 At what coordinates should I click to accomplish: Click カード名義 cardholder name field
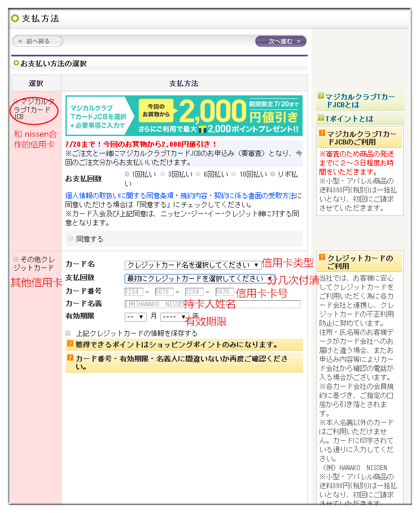[x=213, y=304]
